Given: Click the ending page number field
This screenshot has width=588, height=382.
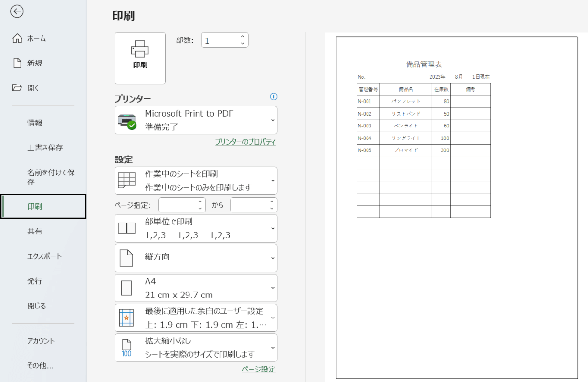Looking at the screenshot, I should click(248, 205).
